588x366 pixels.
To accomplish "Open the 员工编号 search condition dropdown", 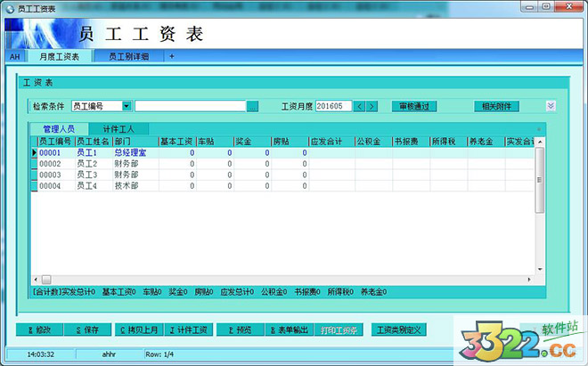I will pos(127,106).
